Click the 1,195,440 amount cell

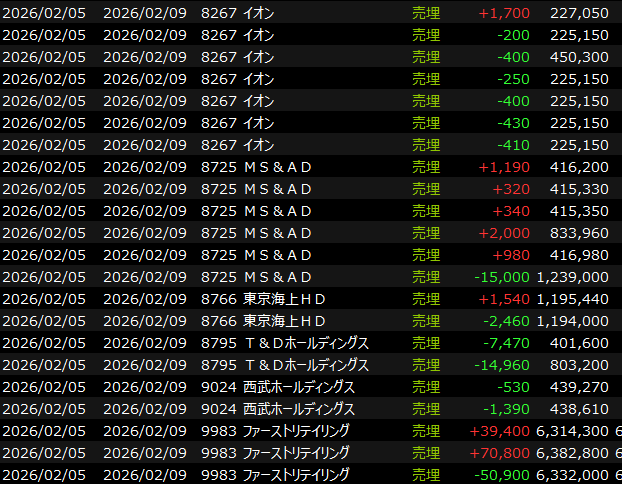pos(572,299)
